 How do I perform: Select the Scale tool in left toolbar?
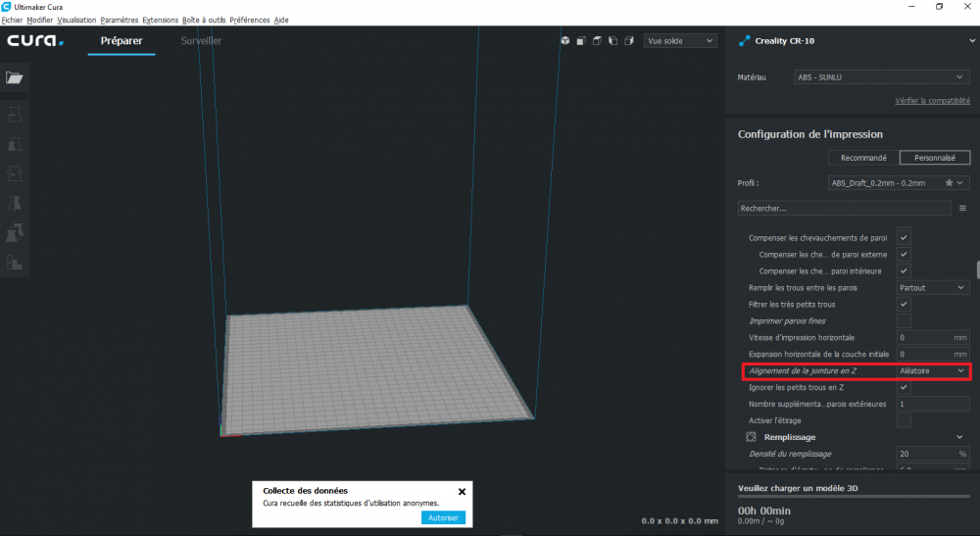(15, 144)
